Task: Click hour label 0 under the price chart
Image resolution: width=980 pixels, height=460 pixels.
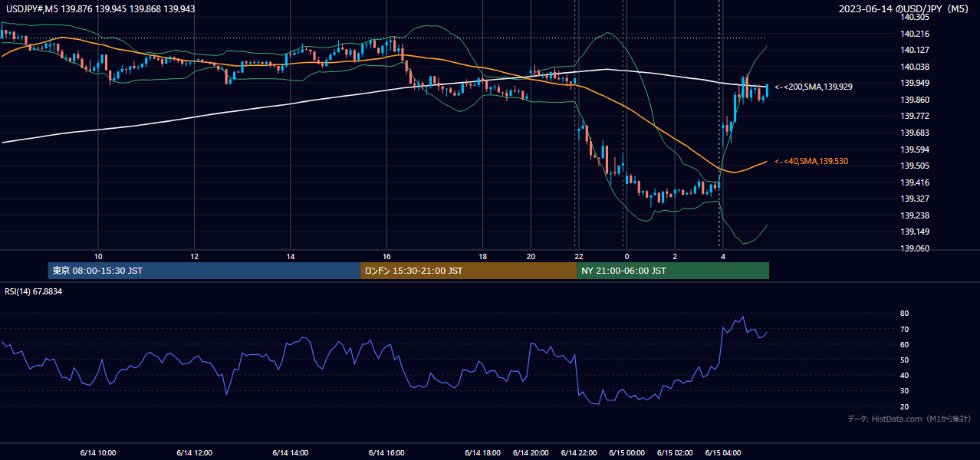Action: 626,256
